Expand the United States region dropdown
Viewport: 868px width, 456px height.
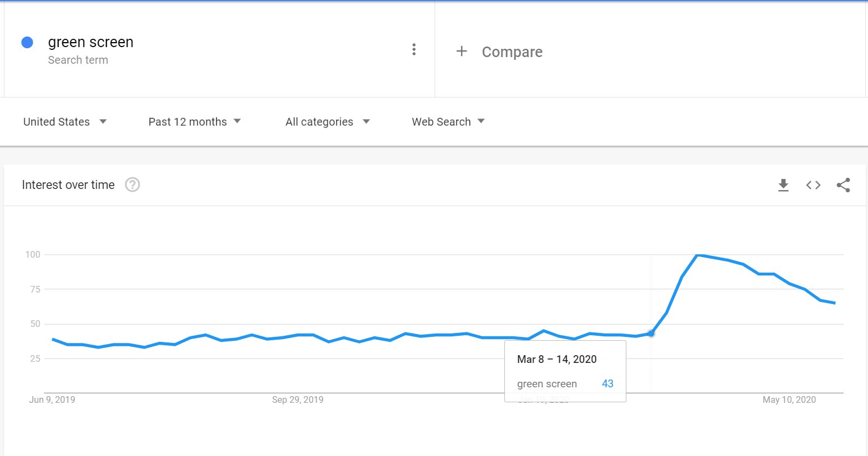coord(65,122)
